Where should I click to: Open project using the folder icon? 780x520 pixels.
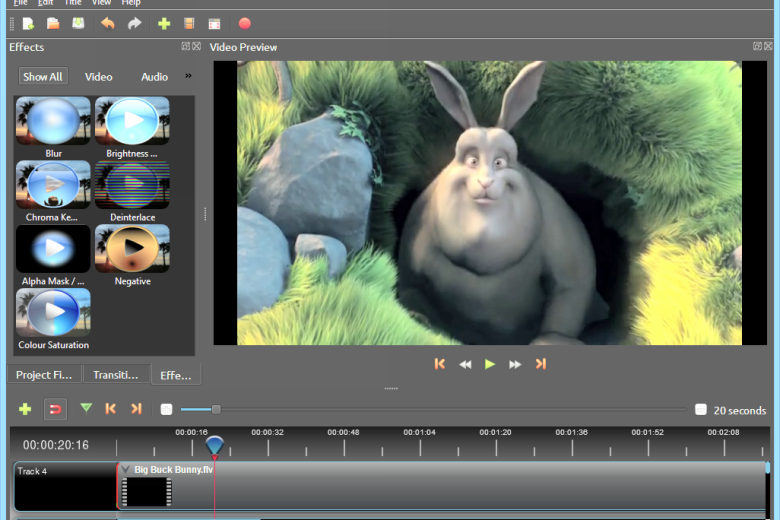pyautogui.click(x=53, y=23)
